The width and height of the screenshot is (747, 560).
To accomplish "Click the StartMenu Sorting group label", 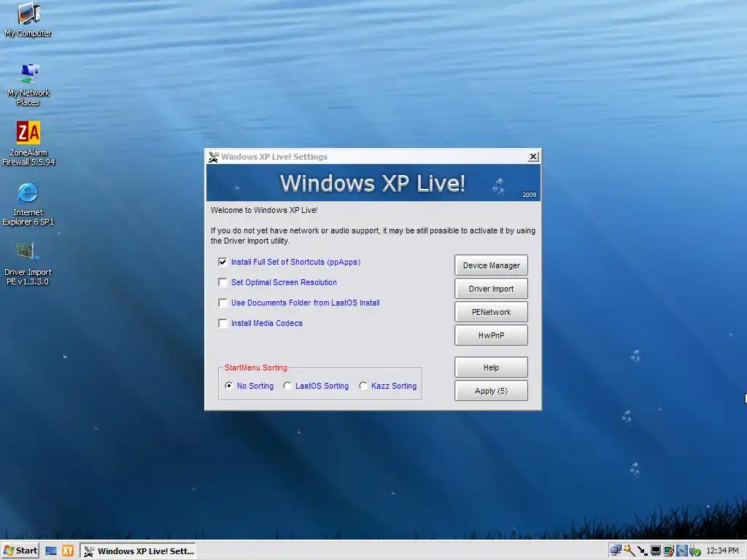I will 256,367.
